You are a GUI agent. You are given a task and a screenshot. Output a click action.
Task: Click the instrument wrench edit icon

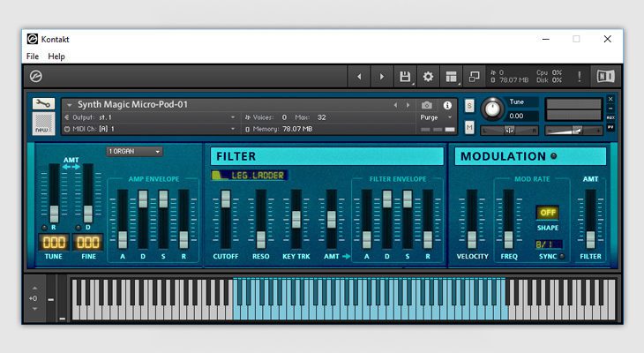[x=43, y=104]
